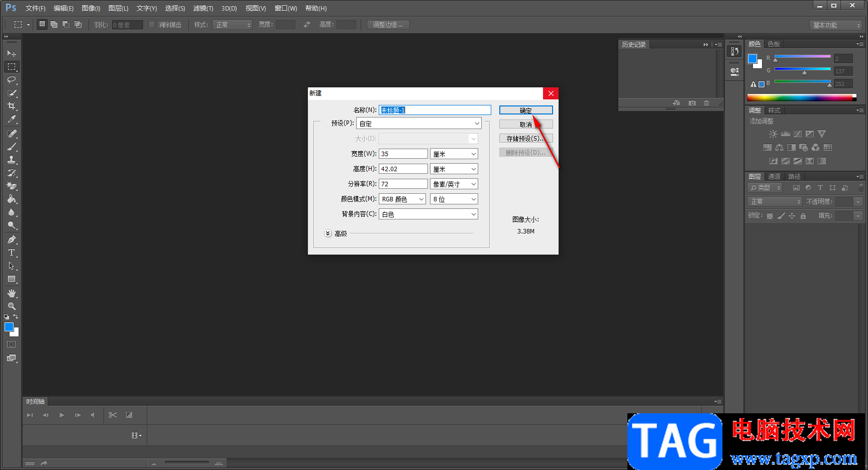
Task: Expand the 高级 advanced section
Action: point(328,233)
